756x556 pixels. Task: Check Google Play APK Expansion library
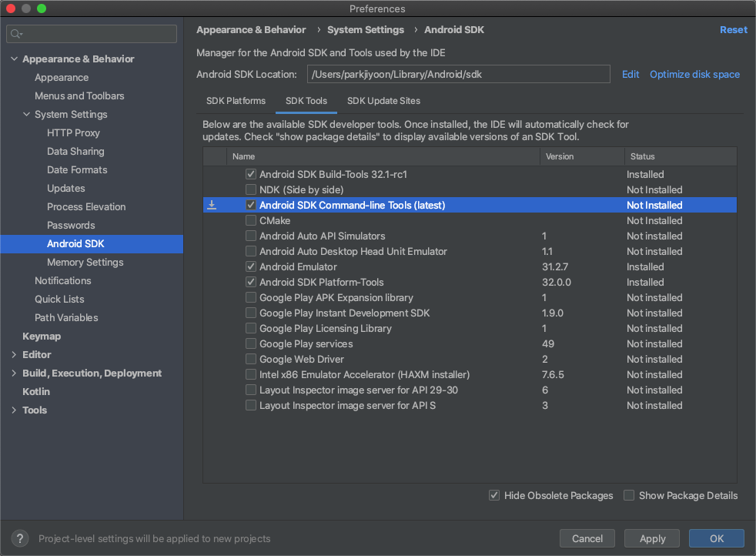coord(251,297)
